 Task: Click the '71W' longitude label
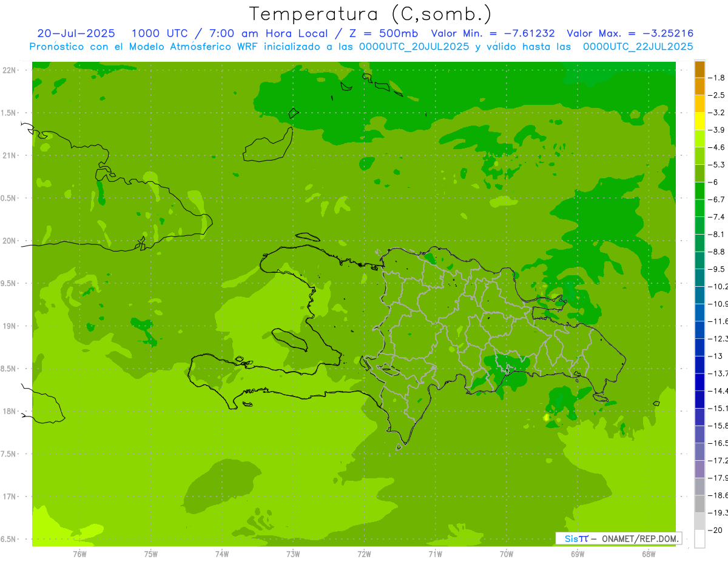click(x=435, y=554)
